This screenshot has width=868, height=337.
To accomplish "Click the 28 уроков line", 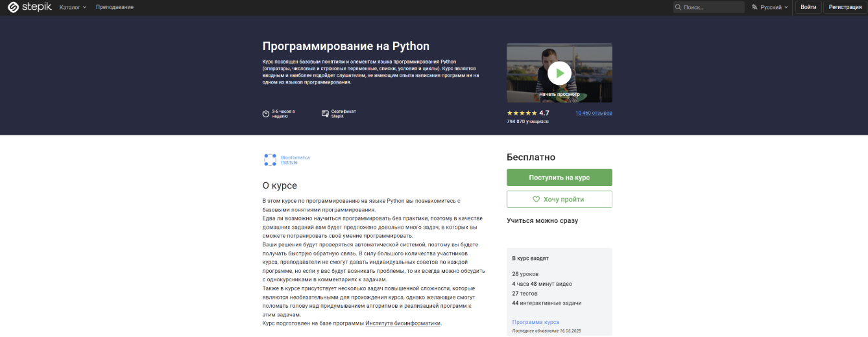I will (x=525, y=274).
